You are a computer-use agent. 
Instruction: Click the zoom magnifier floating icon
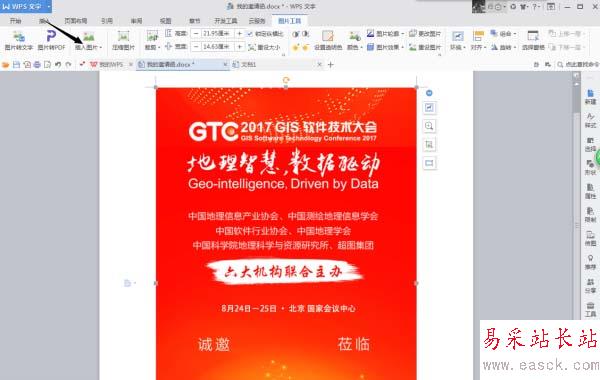[429, 126]
